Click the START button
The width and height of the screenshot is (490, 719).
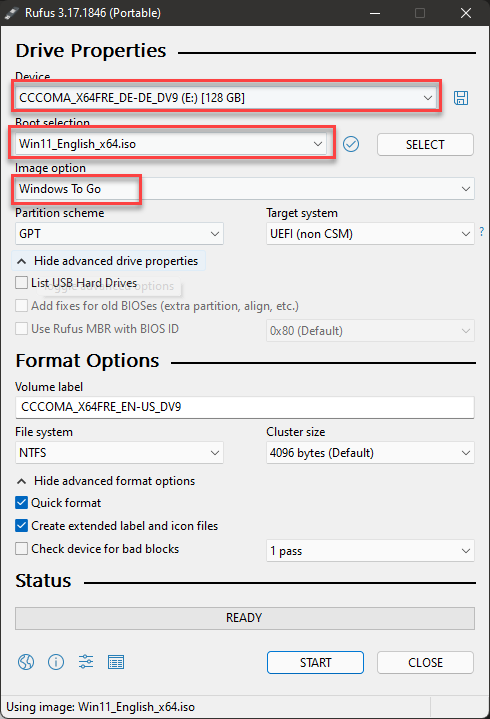[315, 663]
